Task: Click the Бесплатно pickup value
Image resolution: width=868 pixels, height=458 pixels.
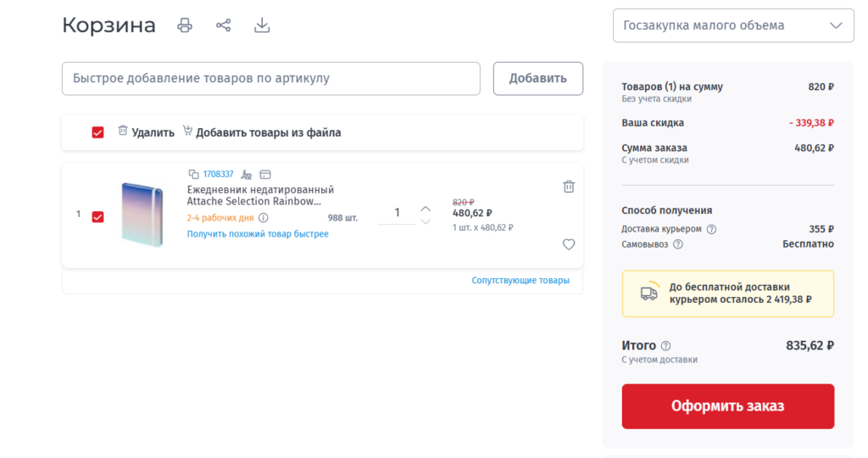Action: point(808,244)
